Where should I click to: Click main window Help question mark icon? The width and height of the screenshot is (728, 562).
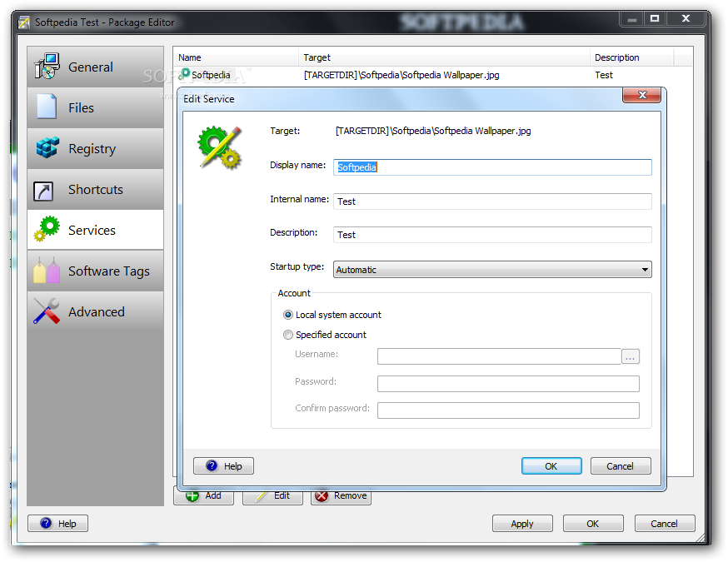point(46,523)
